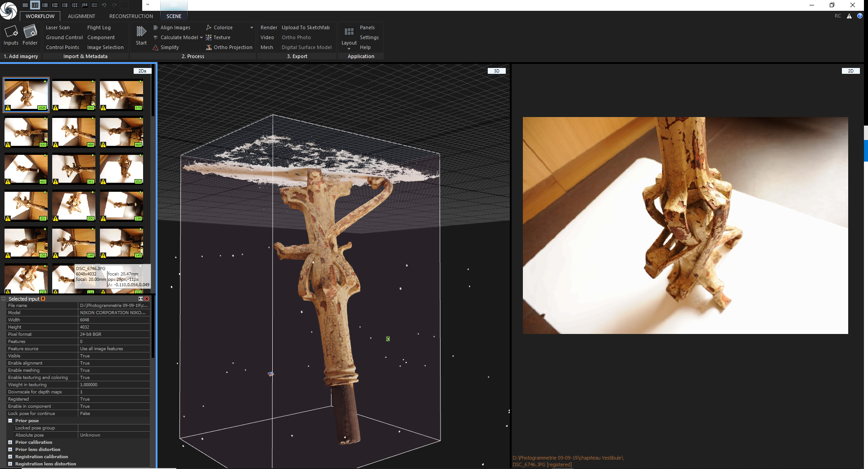Click the Simplify tool icon
868x469 pixels.
(x=156, y=47)
